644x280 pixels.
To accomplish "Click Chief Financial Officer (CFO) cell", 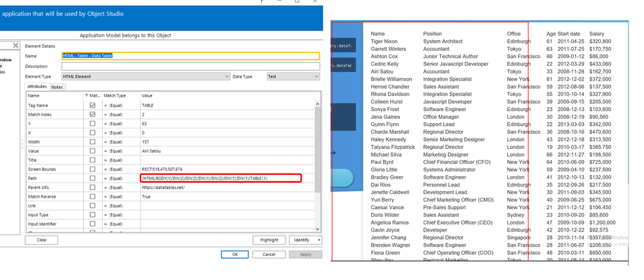I will click(x=456, y=162).
